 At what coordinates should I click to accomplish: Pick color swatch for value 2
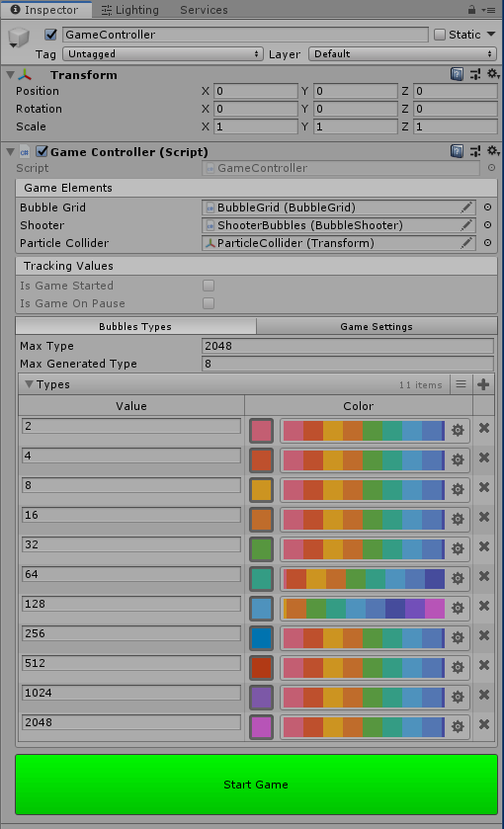[261, 431]
